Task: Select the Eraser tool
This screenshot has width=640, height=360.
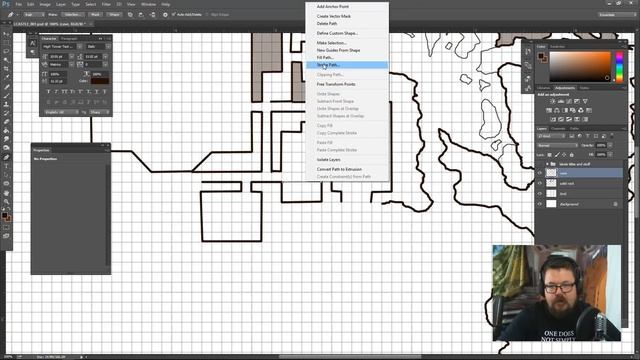Action: coord(6,122)
